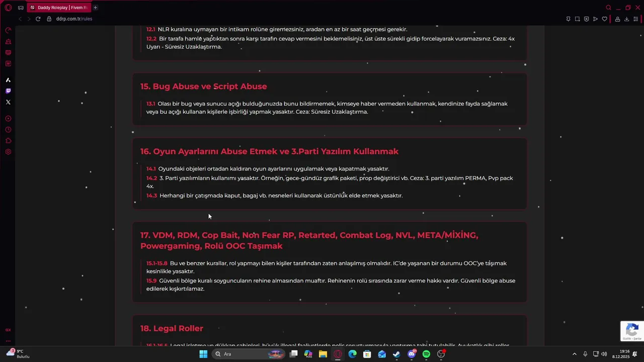Click rule number 12.2
Screen dimensions: 644x362
tap(151, 39)
